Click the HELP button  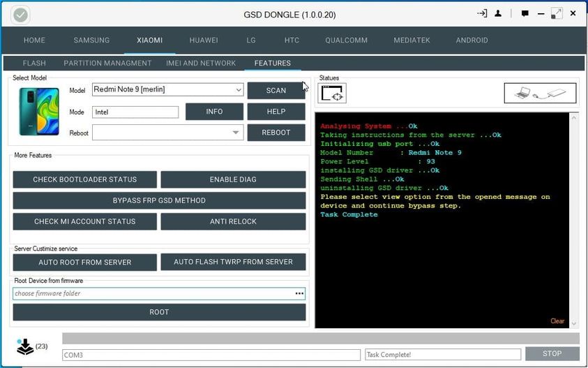click(x=276, y=112)
